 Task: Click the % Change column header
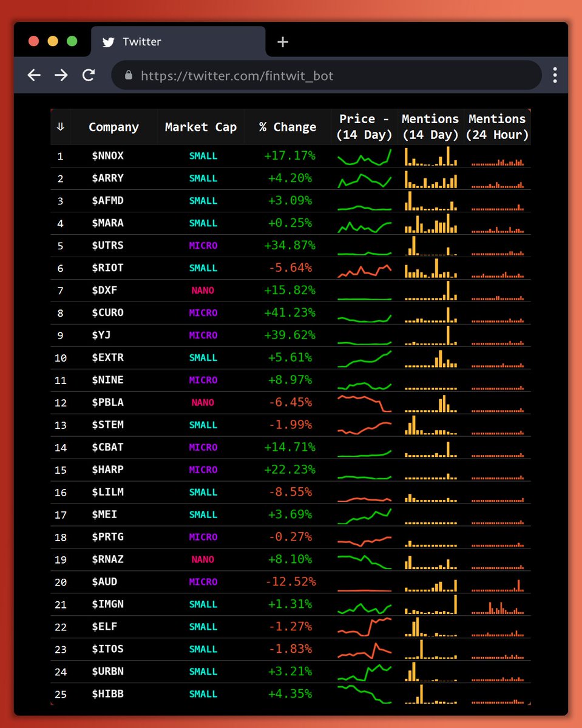pyautogui.click(x=288, y=127)
